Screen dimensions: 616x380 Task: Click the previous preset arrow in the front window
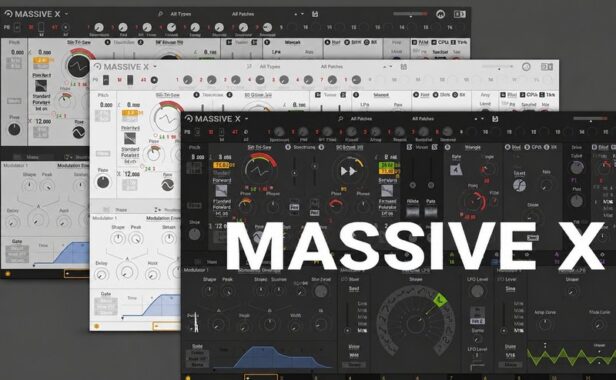[x=476, y=119]
